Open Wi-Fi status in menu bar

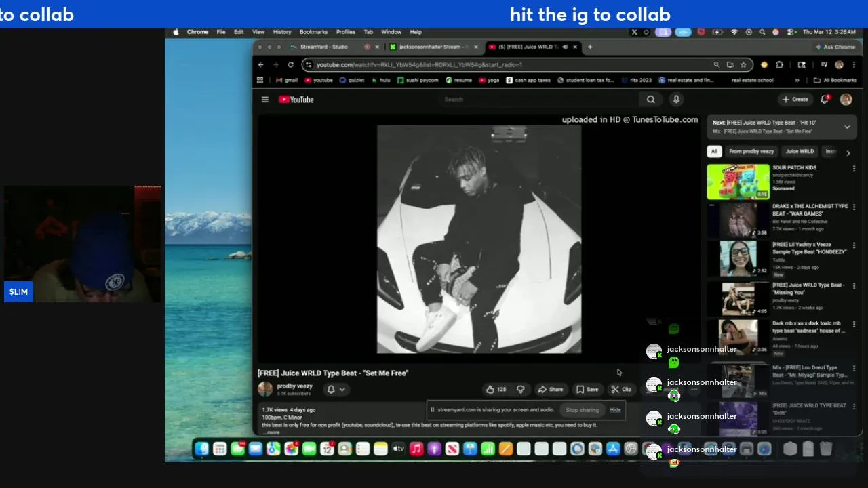(734, 32)
